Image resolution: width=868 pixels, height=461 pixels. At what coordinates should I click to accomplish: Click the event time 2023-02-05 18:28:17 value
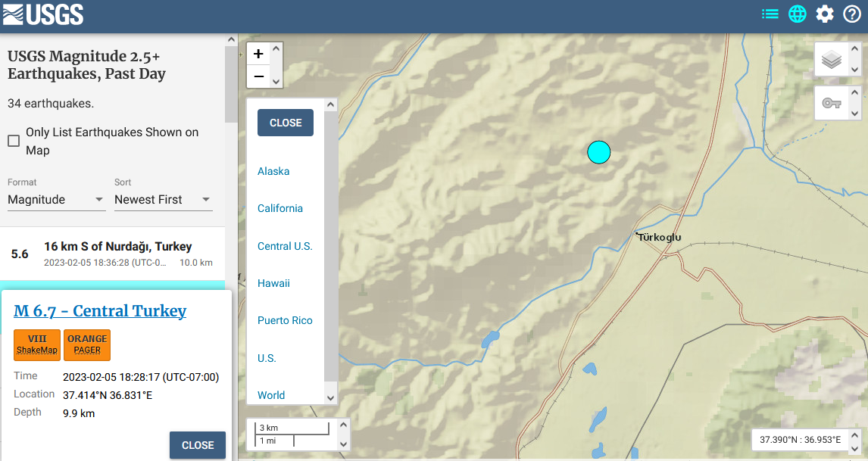pos(141,378)
